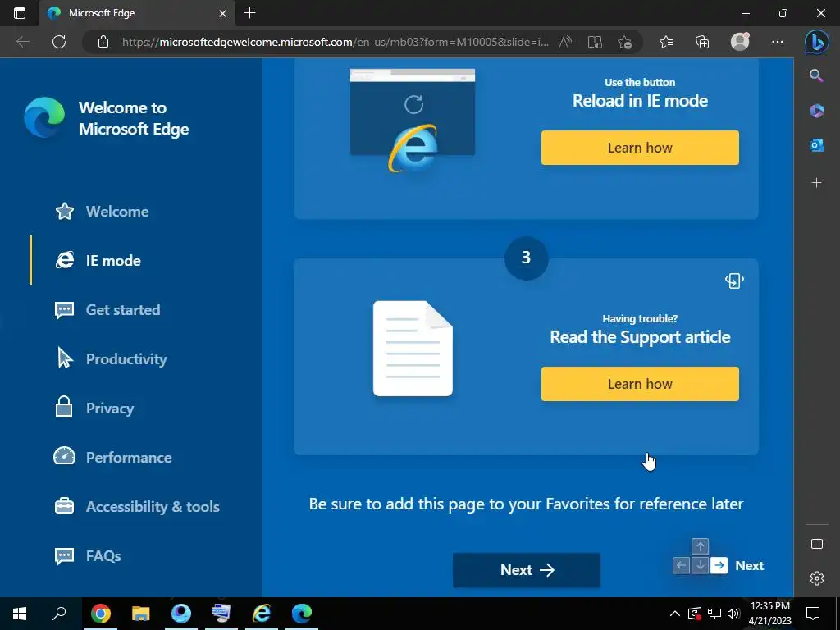Open the profile avatar menu
The image size is (840, 630).
click(740, 42)
